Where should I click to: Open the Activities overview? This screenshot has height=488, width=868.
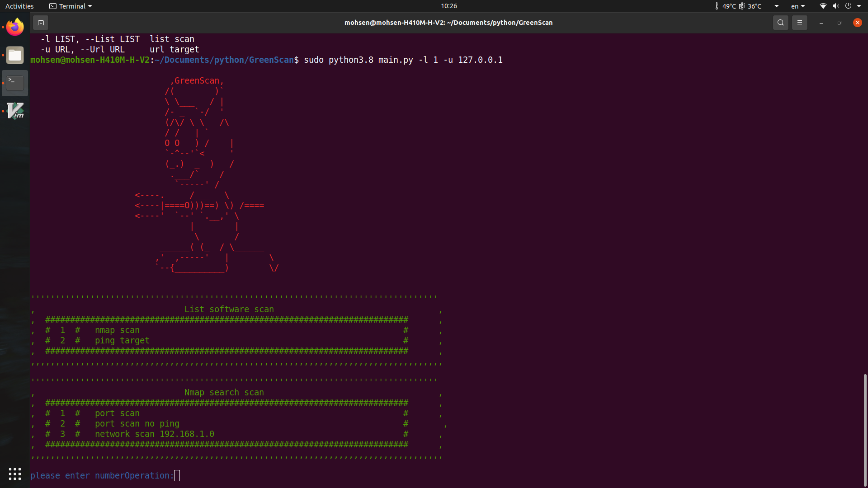[x=19, y=6]
